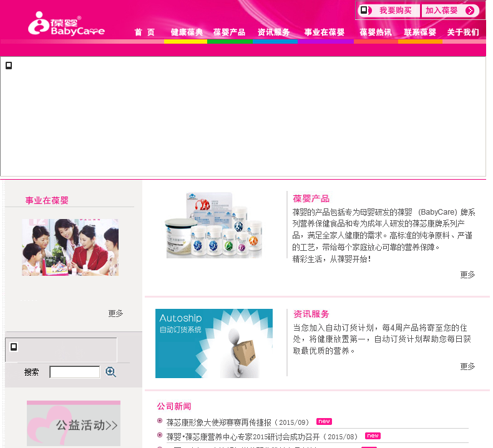Open the 葆婴产品 navigation menu
The width and height of the screenshot is (493, 448).
coord(229,32)
